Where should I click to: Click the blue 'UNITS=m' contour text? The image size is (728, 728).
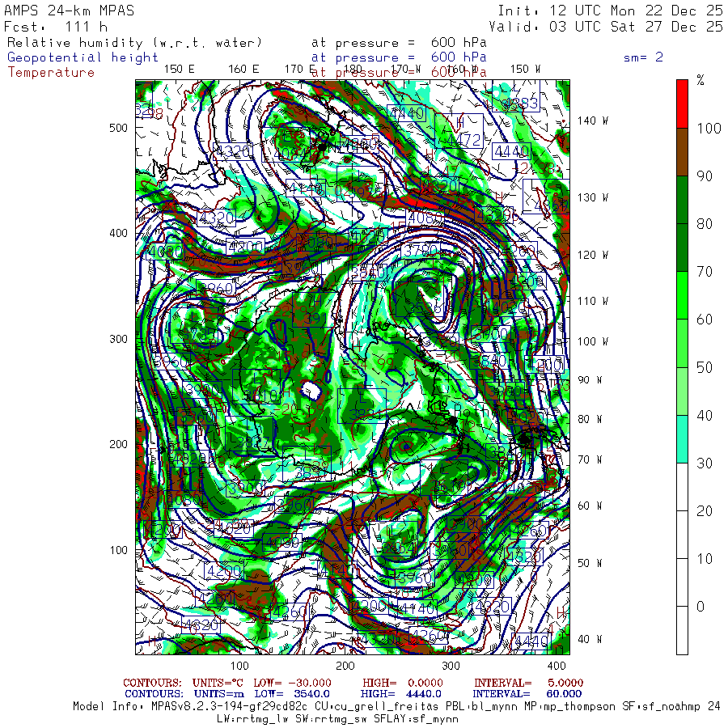[218, 694]
